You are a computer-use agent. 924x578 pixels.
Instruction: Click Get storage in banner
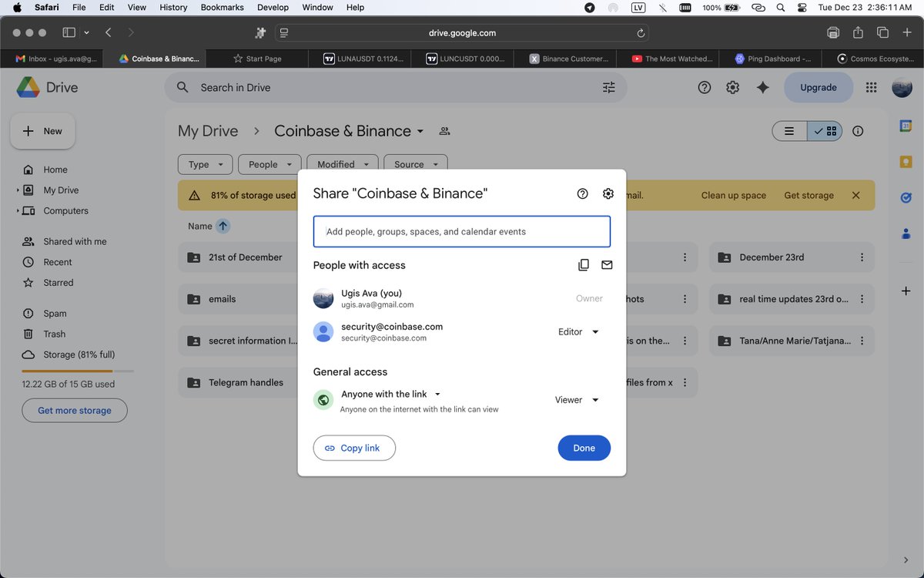(x=809, y=196)
